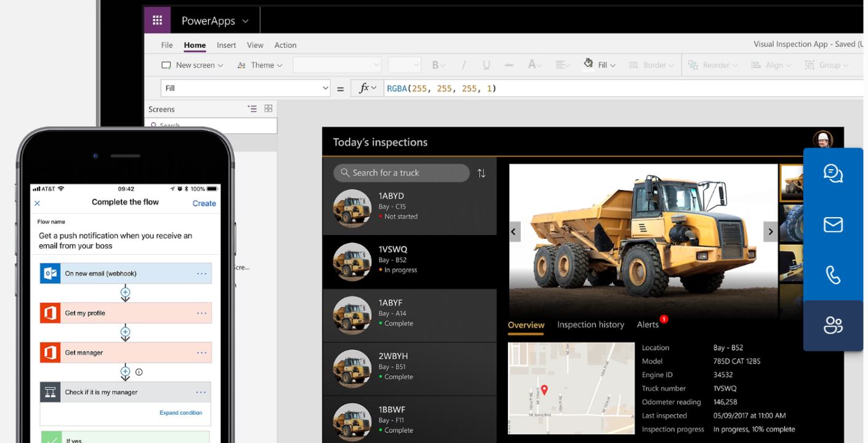Screen dimensions: 868x443
Task: Open the chat bubble icon in blue sidebar
Action: pyautogui.click(x=833, y=174)
